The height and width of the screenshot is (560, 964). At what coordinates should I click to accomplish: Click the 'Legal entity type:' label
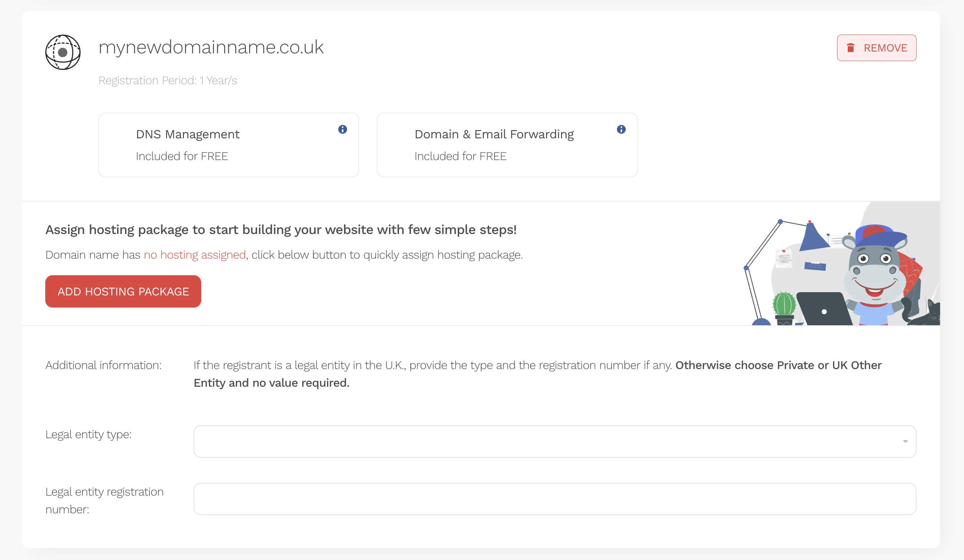tap(88, 435)
